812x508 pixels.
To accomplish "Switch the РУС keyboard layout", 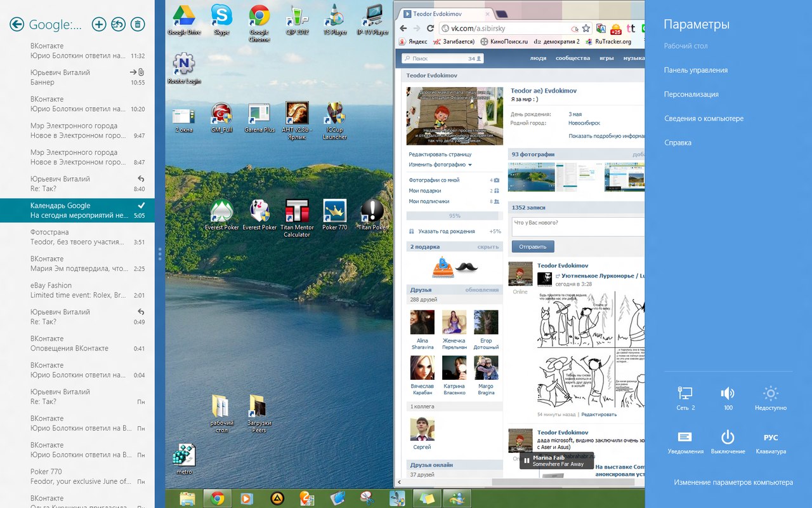I will 771,443.
